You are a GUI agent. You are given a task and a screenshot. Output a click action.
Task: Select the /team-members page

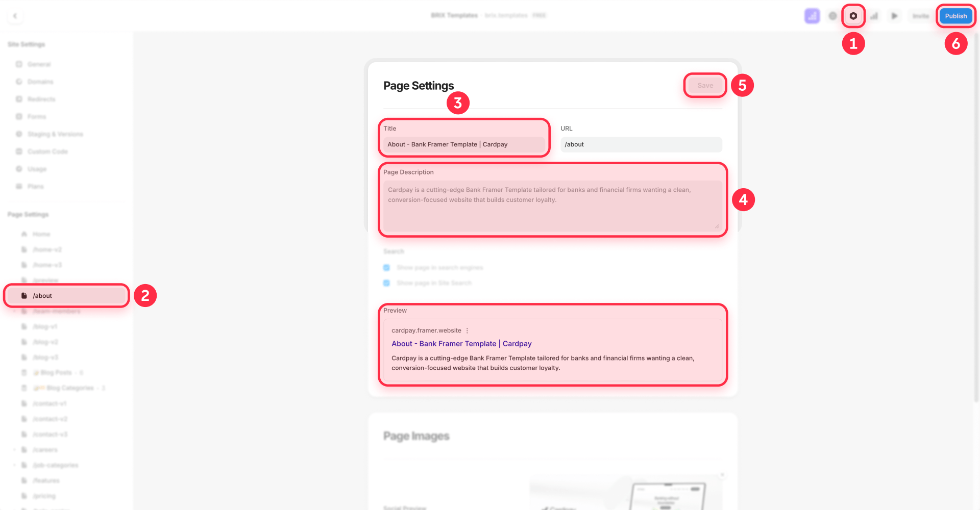coord(56,311)
